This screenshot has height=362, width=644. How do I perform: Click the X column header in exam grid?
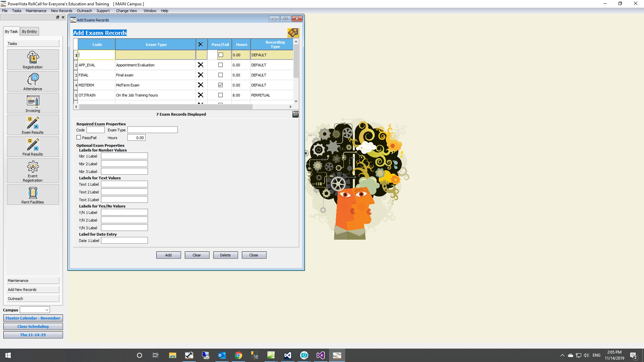[x=201, y=44]
